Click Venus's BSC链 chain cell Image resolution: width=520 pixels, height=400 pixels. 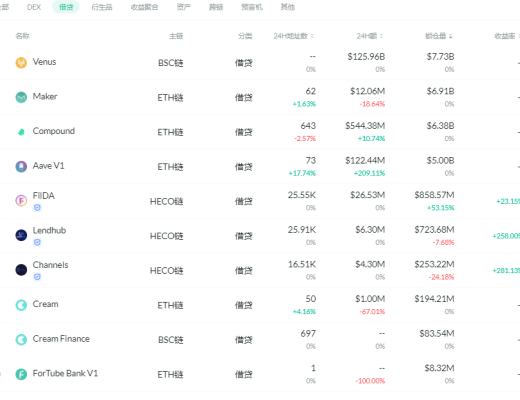171,63
